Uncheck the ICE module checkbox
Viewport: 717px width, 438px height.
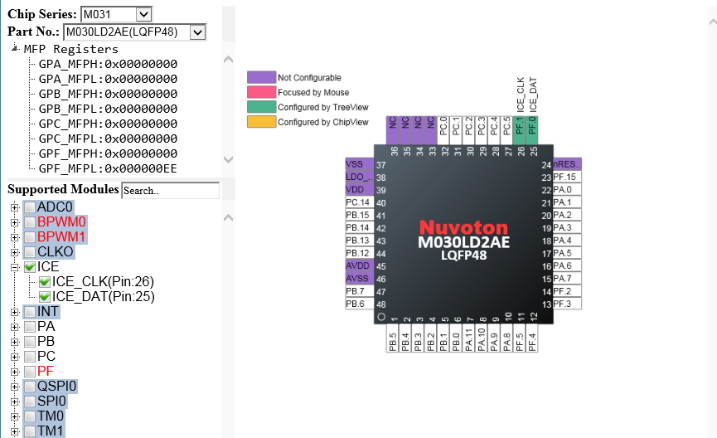[30, 267]
